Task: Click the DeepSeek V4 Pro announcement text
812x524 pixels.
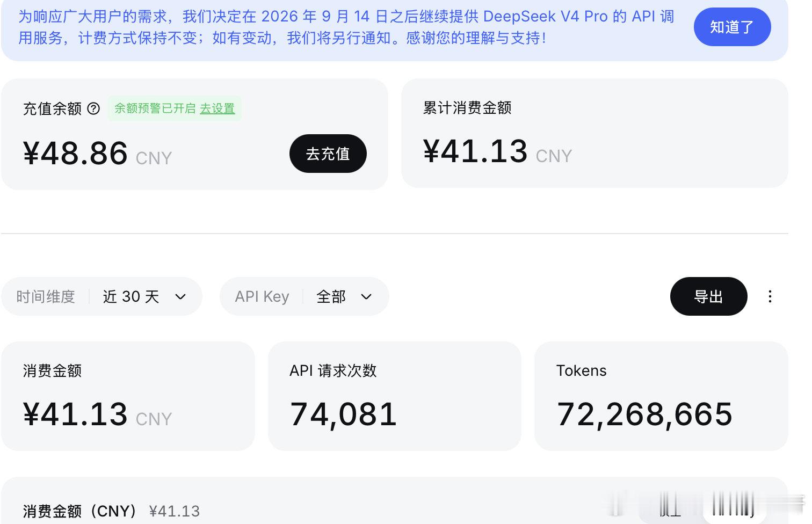Action: [346, 27]
